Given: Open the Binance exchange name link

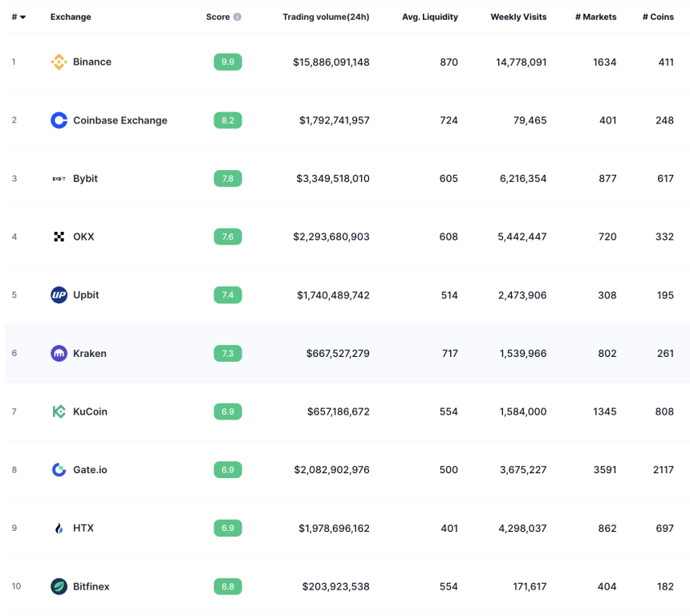Looking at the screenshot, I should coord(92,62).
